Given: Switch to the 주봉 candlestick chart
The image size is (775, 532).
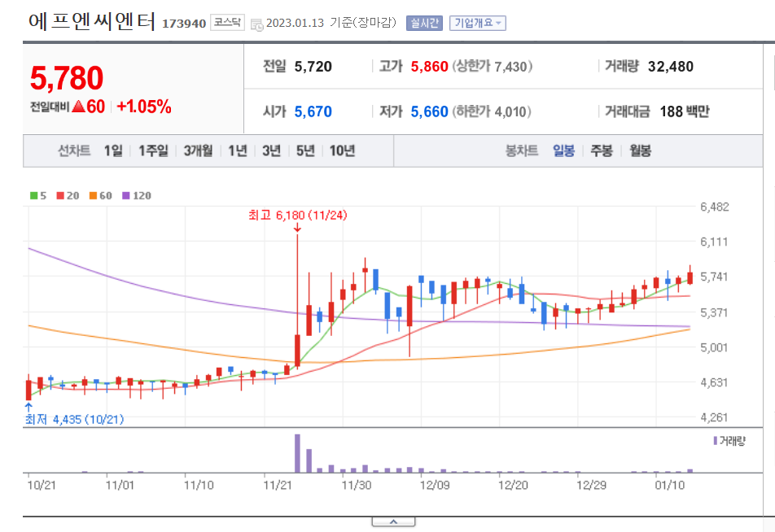Looking at the screenshot, I should pyautogui.click(x=602, y=150).
